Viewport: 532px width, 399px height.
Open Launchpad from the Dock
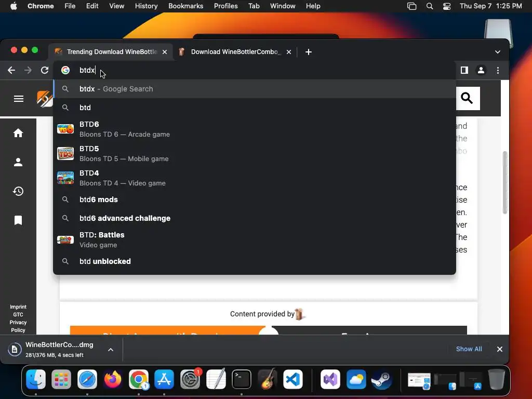tap(61, 379)
